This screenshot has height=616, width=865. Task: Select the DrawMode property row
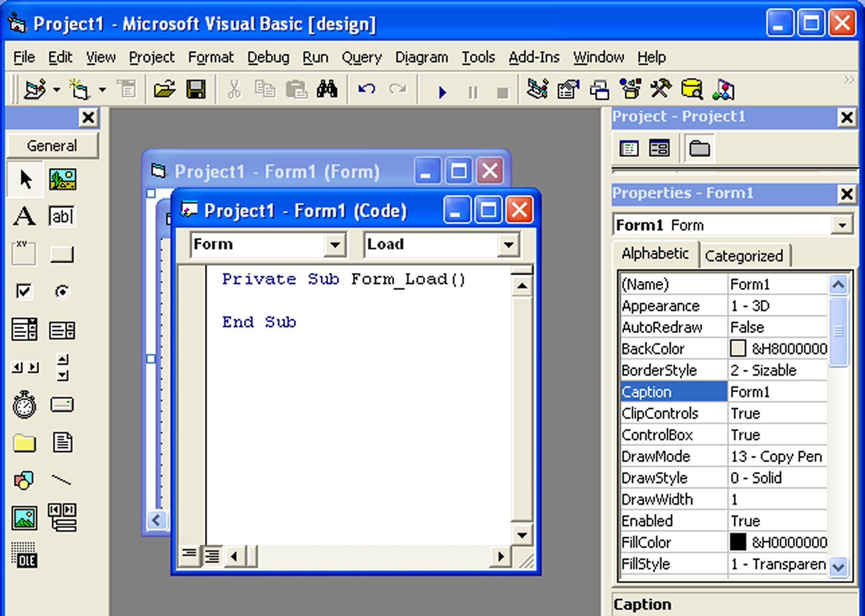point(724,456)
